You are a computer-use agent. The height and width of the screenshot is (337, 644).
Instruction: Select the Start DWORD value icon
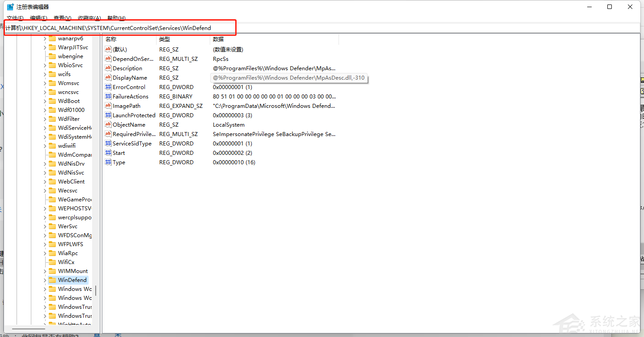(x=108, y=153)
